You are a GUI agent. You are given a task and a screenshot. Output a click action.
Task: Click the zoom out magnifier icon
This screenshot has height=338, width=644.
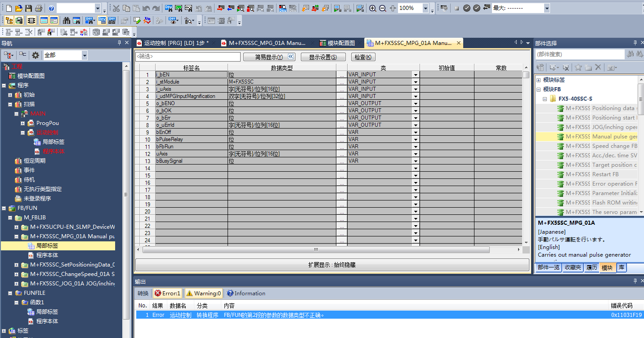(x=382, y=8)
